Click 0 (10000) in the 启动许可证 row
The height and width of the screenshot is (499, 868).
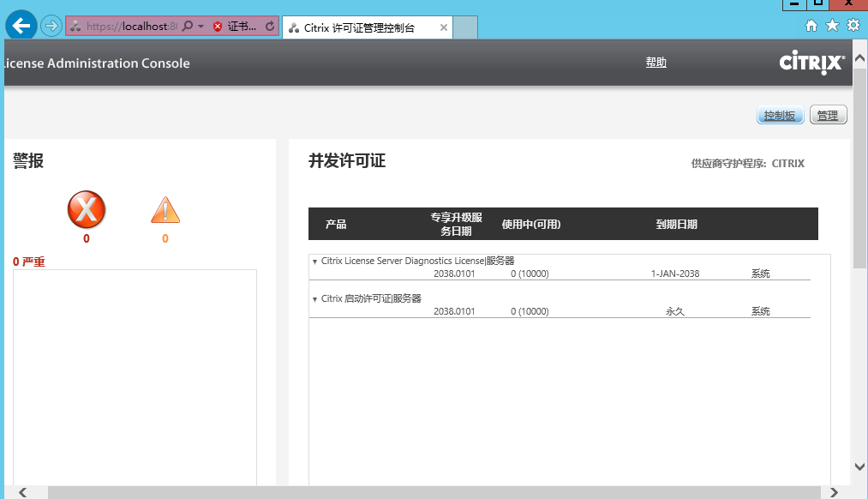[530, 311]
